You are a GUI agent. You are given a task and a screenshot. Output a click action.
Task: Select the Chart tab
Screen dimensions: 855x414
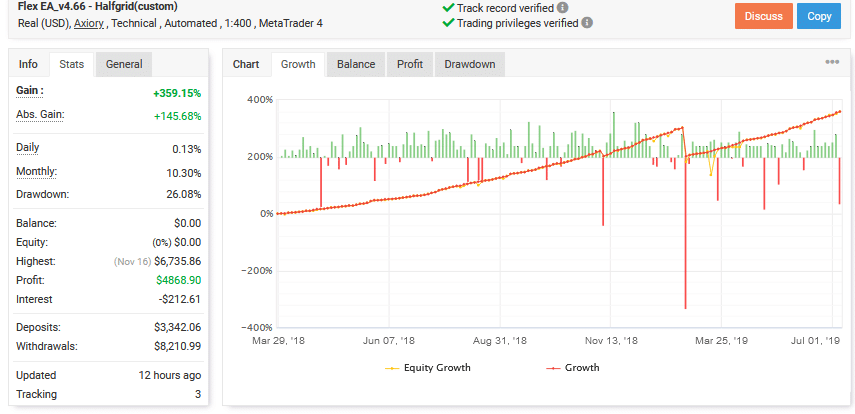point(246,64)
